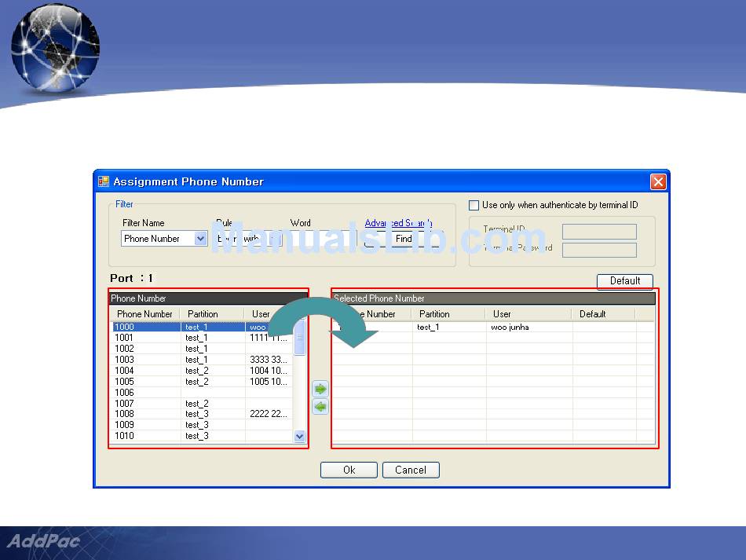Image resolution: width=746 pixels, height=560 pixels.
Task: Confirm with the Ok button
Action: pos(349,470)
